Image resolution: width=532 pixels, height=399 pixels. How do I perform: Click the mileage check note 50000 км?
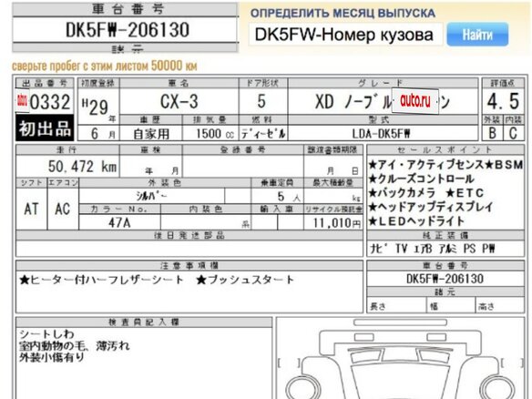pos(105,66)
